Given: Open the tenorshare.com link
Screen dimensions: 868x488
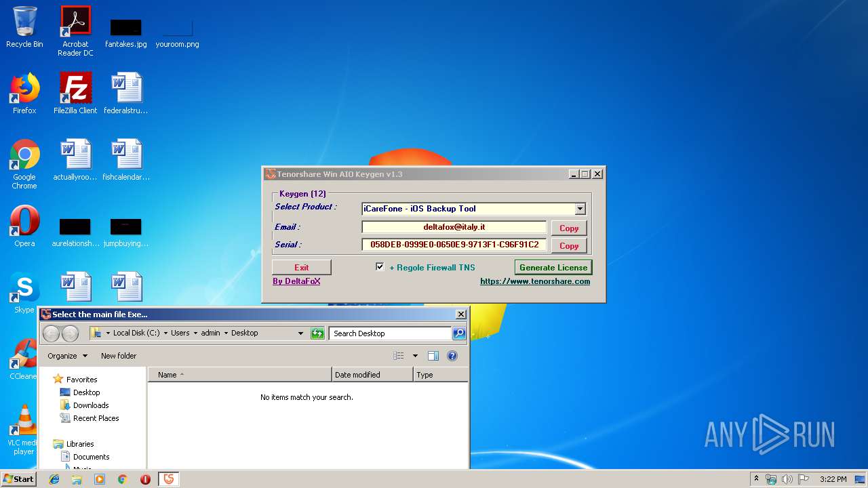Looking at the screenshot, I should tap(535, 281).
